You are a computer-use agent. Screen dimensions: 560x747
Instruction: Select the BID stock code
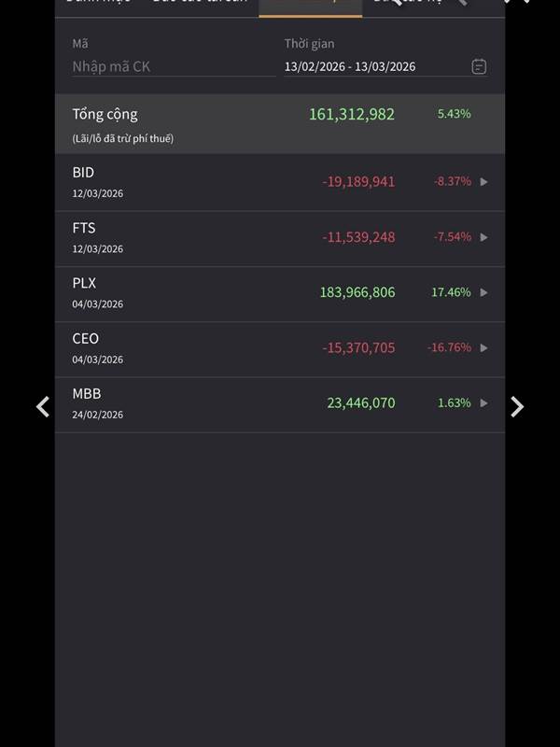click(x=83, y=173)
